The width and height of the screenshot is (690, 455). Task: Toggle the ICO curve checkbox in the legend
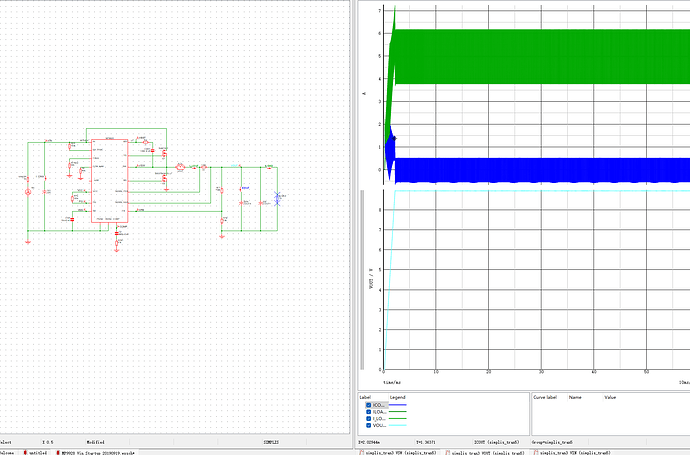(368, 404)
